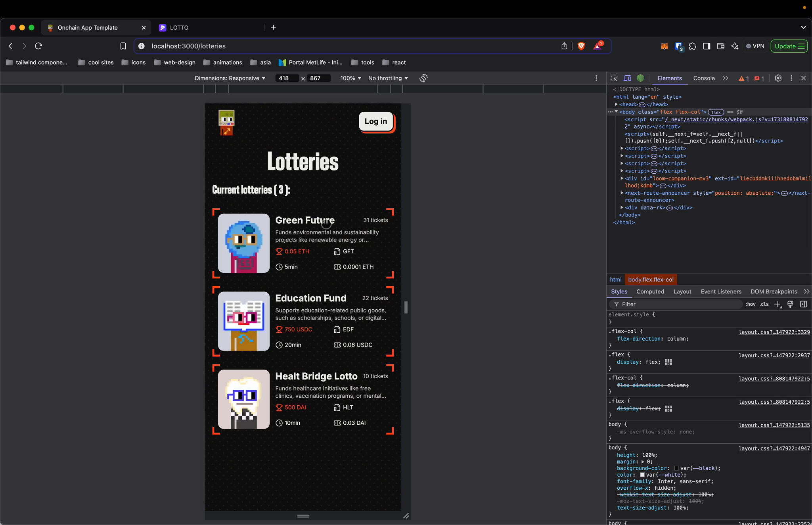Click the browser forward arrow
The height and width of the screenshot is (525, 812).
point(24,46)
